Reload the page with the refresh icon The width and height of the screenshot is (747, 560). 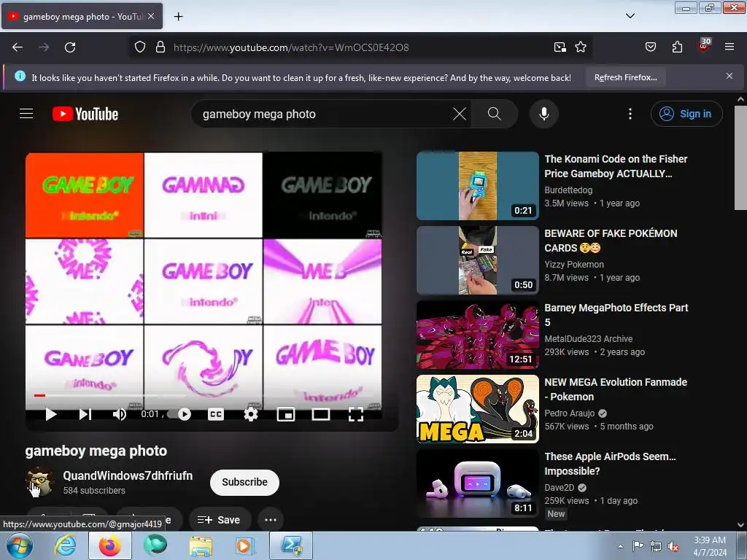pos(70,47)
